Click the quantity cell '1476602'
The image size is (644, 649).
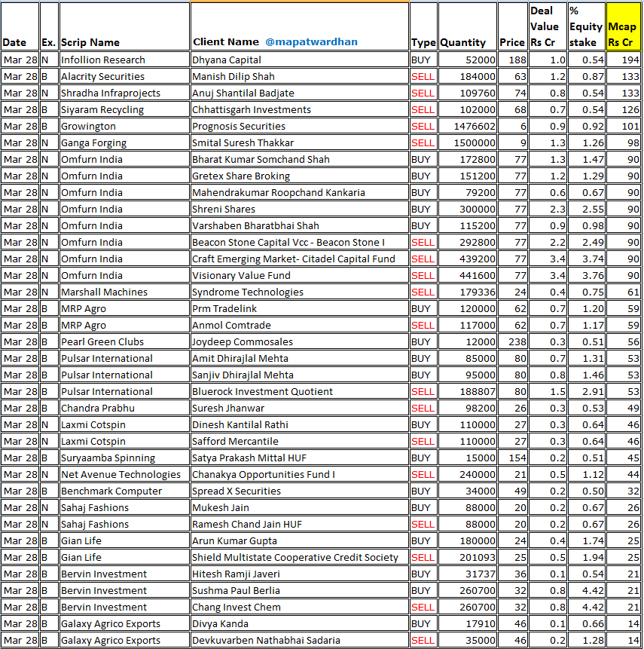[x=468, y=126]
